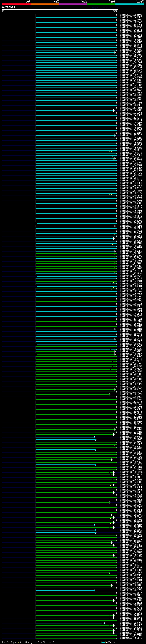This screenshot has height=644, width=146.
Task: Click the =50char. scale legend
Action: (109, 642)
